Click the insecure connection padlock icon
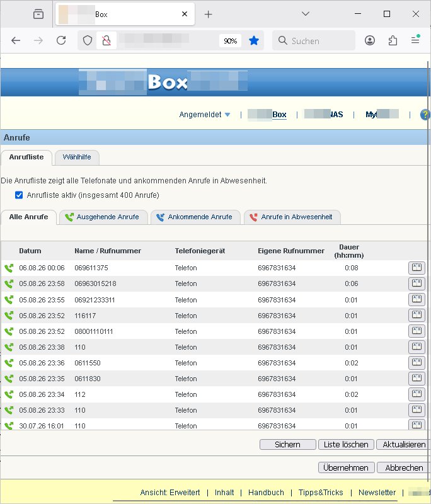Viewport: 431px width, 504px height. pos(106,40)
